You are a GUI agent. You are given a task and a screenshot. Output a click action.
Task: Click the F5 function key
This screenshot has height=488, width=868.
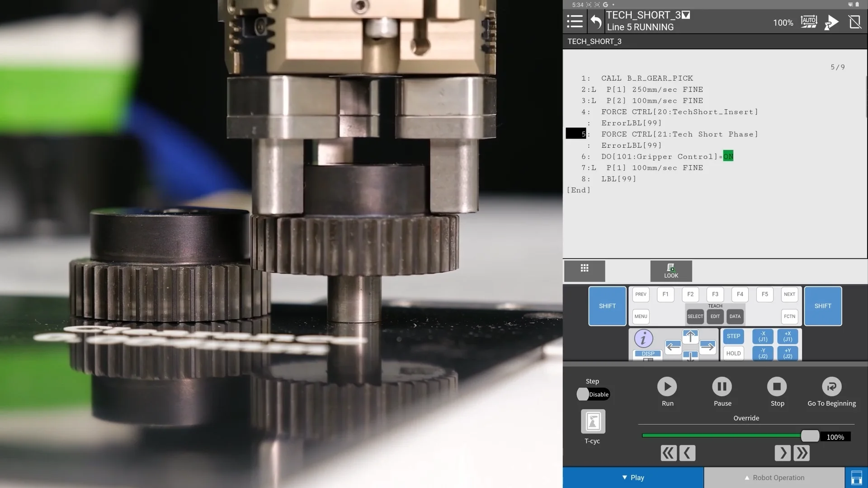[x=765, y=294]
